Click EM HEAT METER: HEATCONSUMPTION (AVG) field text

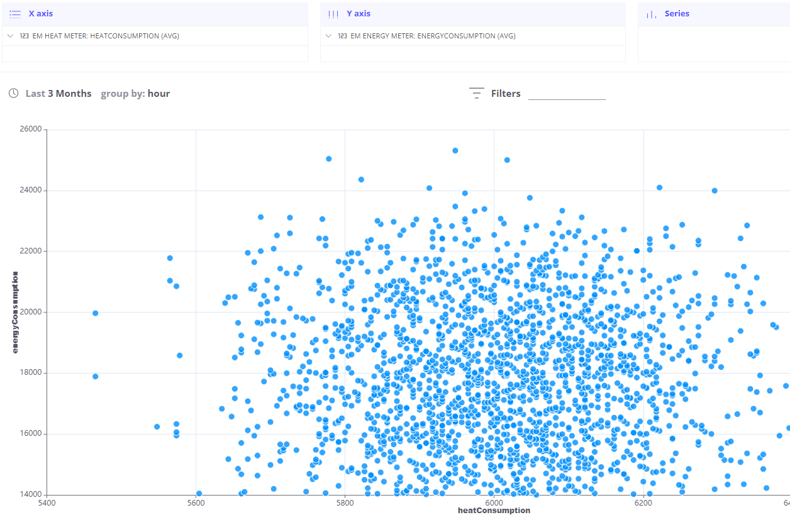point(106,36)
